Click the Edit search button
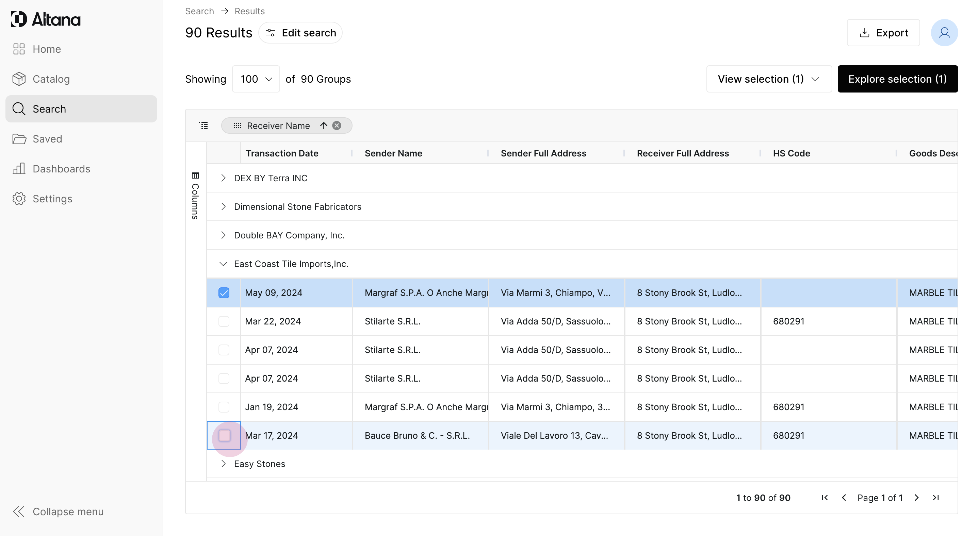 (x=300, y=33)
